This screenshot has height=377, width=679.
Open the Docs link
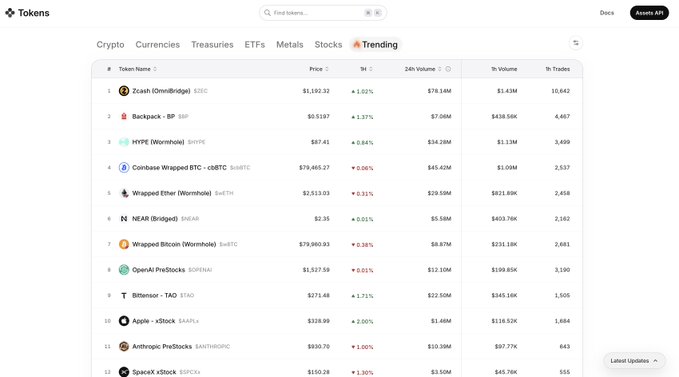[x=607, y=13]
